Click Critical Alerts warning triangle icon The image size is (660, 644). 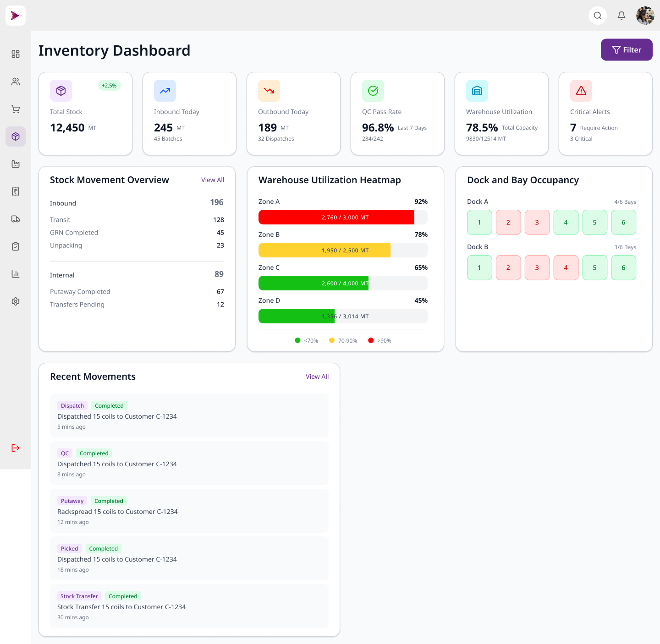click(x=581, y=91)
